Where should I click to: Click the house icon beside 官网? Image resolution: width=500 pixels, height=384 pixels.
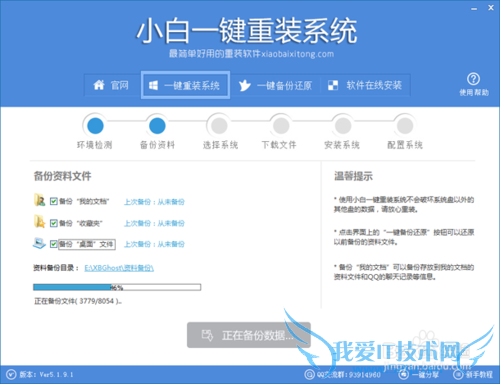99,85
